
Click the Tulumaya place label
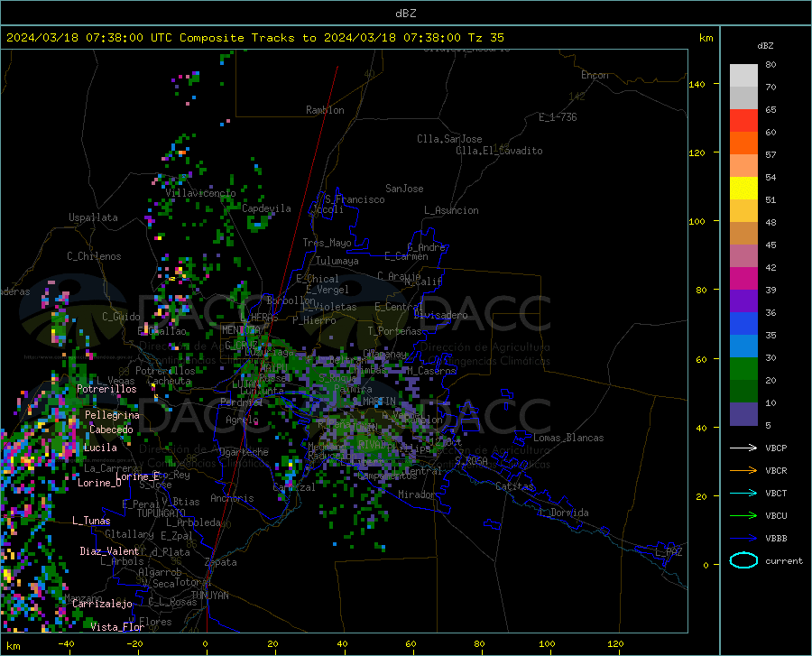pos(337,261)
